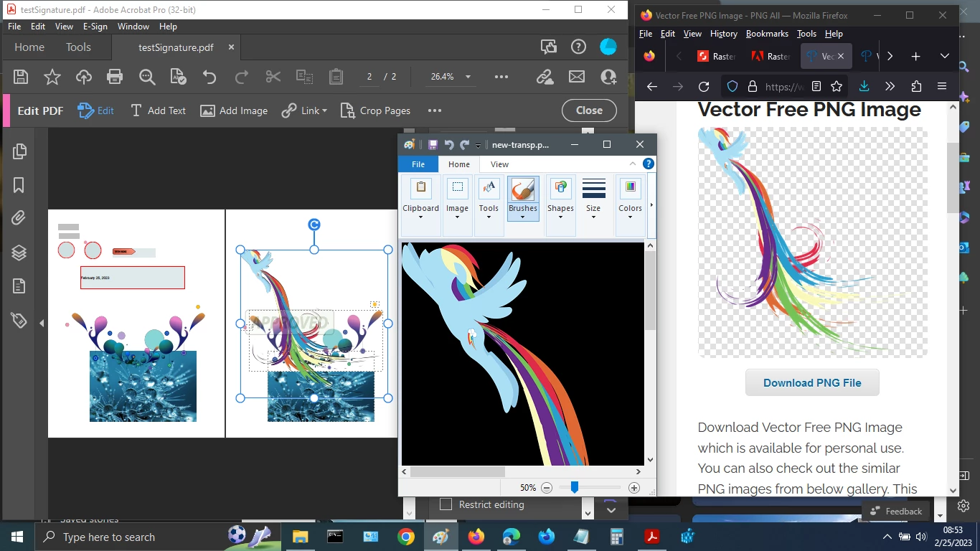Open Acrobat's find text magnifier
The image size is (980, 551).
coord(147,77)
